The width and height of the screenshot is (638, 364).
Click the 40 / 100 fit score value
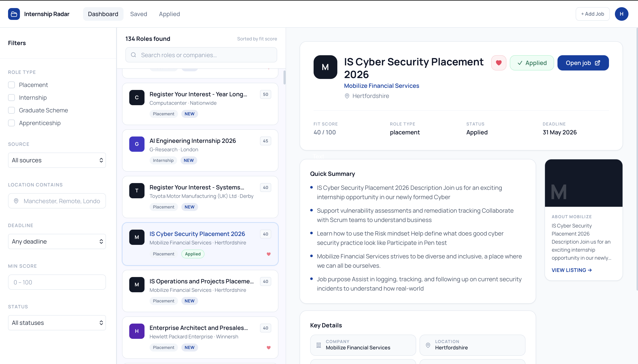click(x=325, y=132)
